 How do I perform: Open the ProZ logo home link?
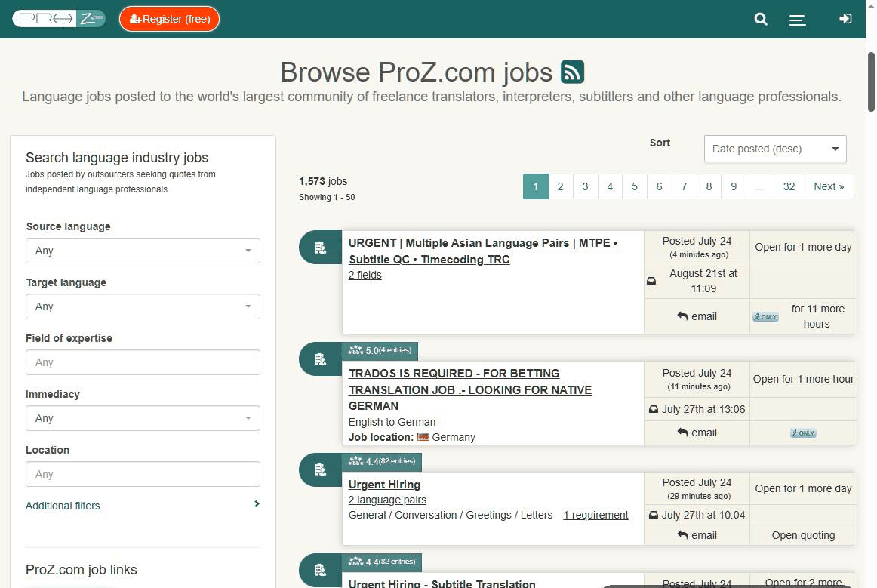pos(59,18)
